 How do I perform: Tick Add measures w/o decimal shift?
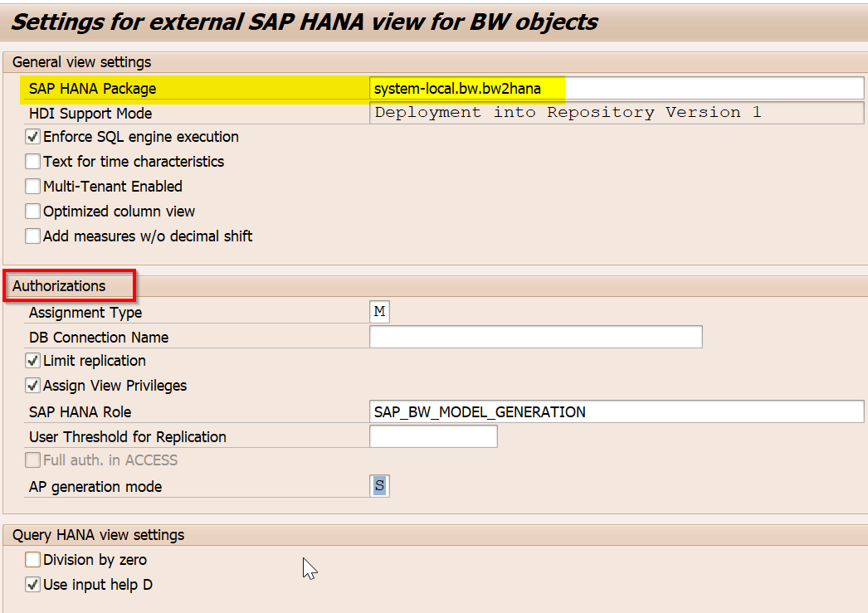(32, 236)
